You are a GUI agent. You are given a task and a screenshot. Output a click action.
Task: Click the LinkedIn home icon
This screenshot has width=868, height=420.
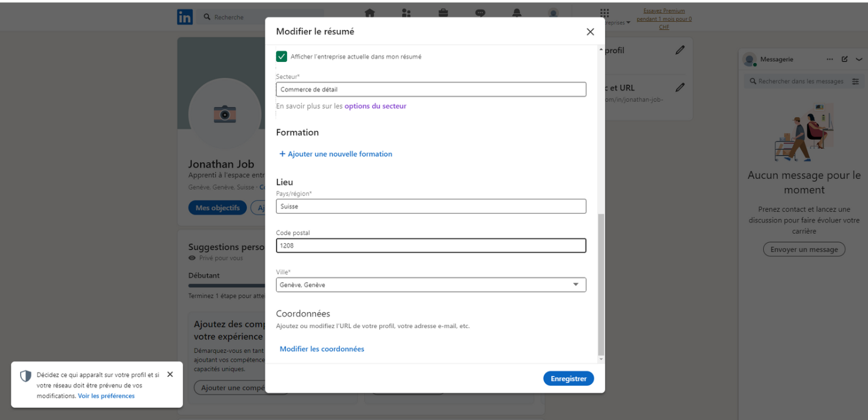(x=370, y=13)
